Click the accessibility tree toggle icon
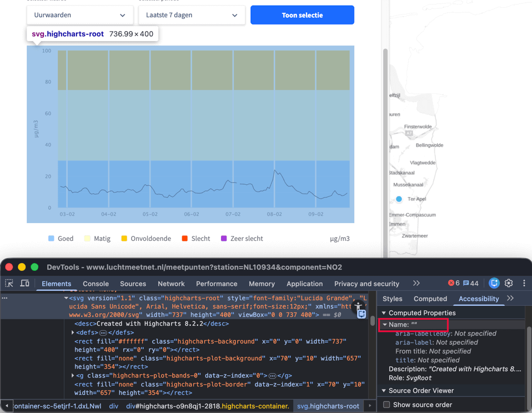The width and height of the screenshot is (532, 413). point(358,306)
